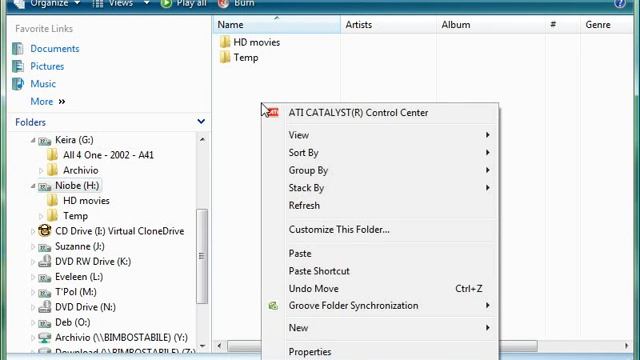Sort by the Name column header
The image size is (640, 360).
tap(276, 24)
